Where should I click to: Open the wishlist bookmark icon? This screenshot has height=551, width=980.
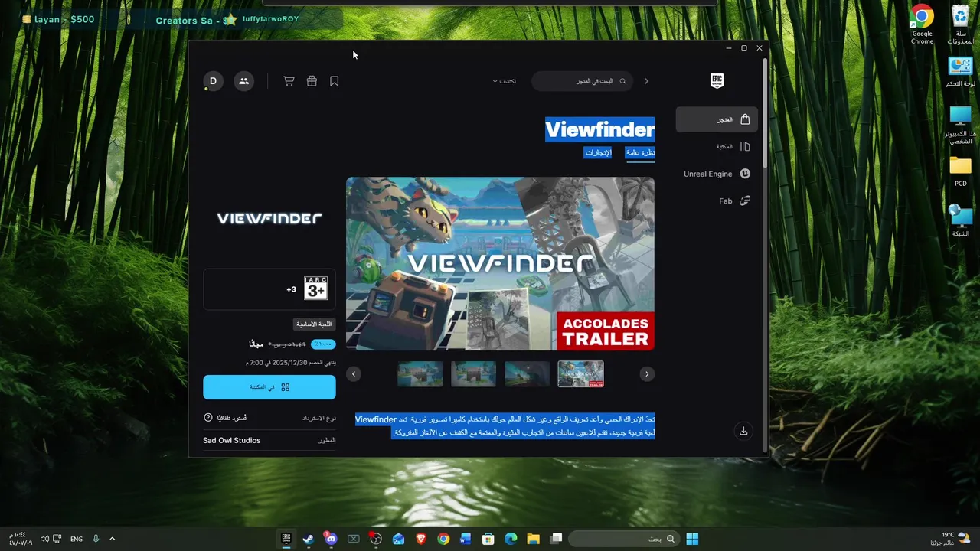point(335,81)
